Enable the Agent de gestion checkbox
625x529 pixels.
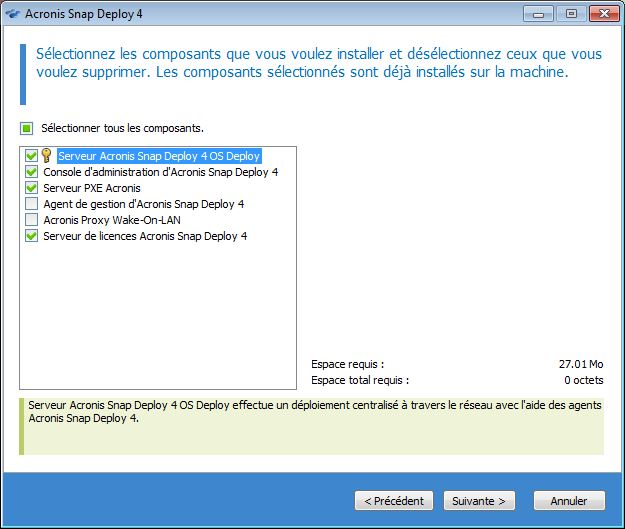tap(31, 204)
